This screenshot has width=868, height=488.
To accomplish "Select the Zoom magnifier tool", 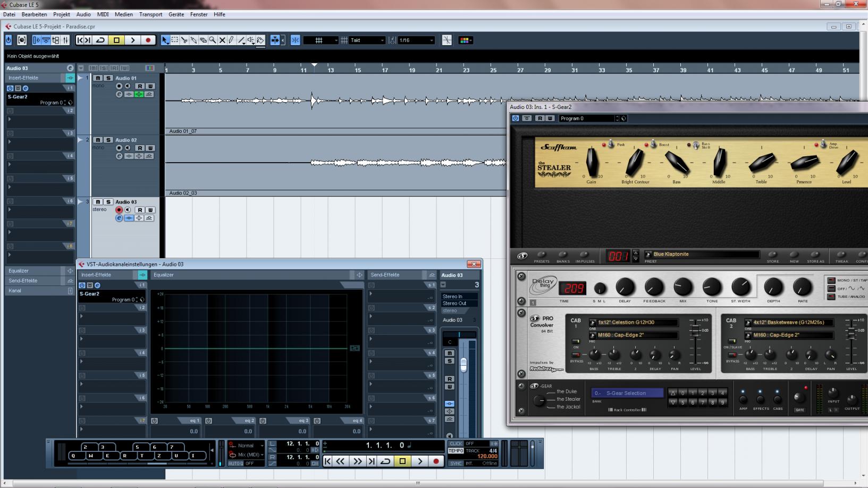I will coord(213,40).
